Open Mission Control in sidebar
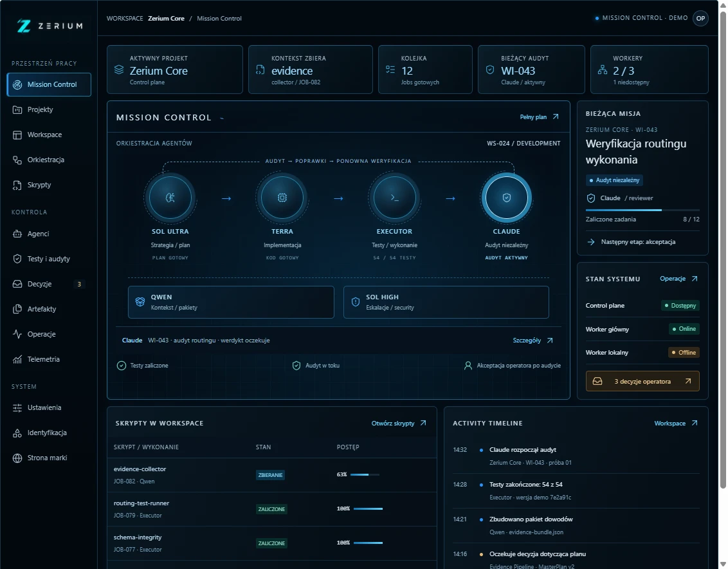This screenshot has height=569, width=728. [49, 84]
